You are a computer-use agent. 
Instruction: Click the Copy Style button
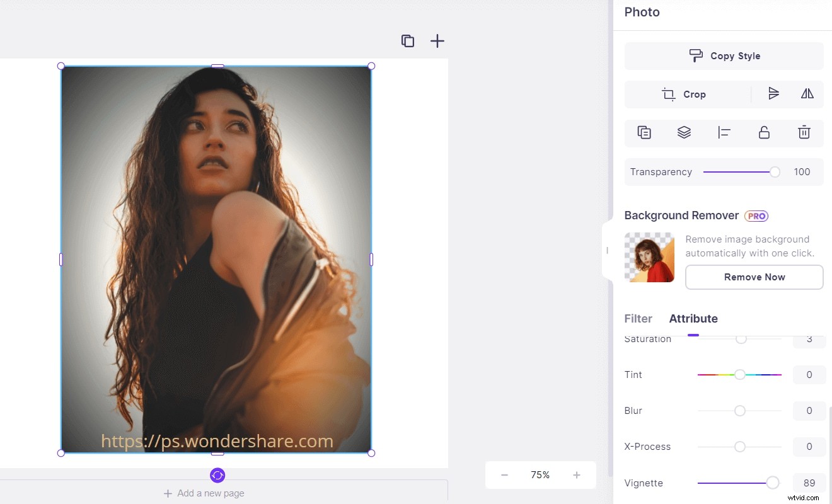724,55
